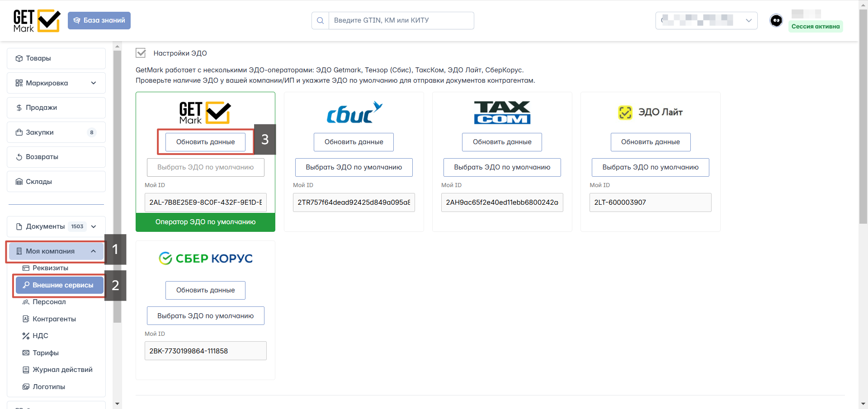The height and width of the screenshot is (409, 868).
Task: Click Обновить данные for СБИС
Action: click(354, 142)
